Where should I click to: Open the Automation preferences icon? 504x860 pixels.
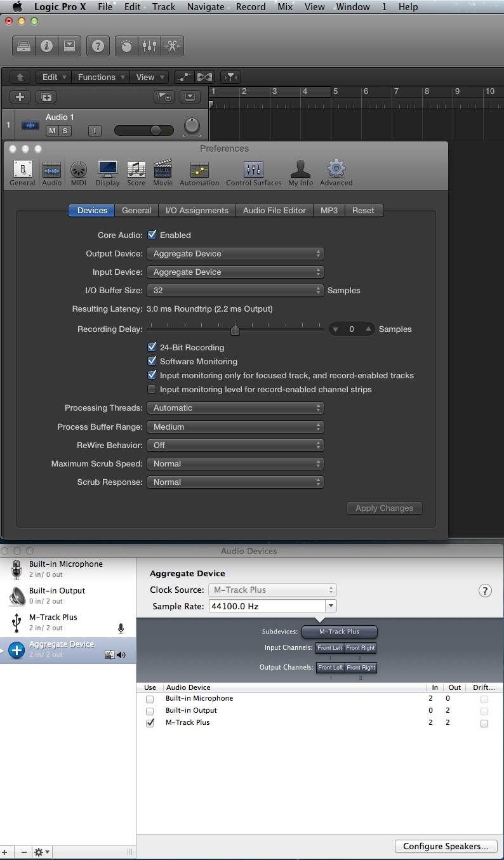click(x=199, y=173)
